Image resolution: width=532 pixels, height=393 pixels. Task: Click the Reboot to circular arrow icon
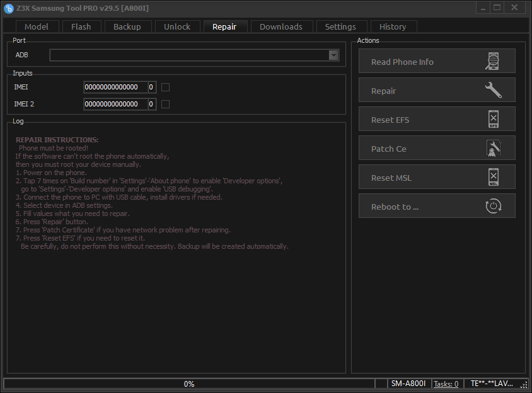click(x=494, y=205)
